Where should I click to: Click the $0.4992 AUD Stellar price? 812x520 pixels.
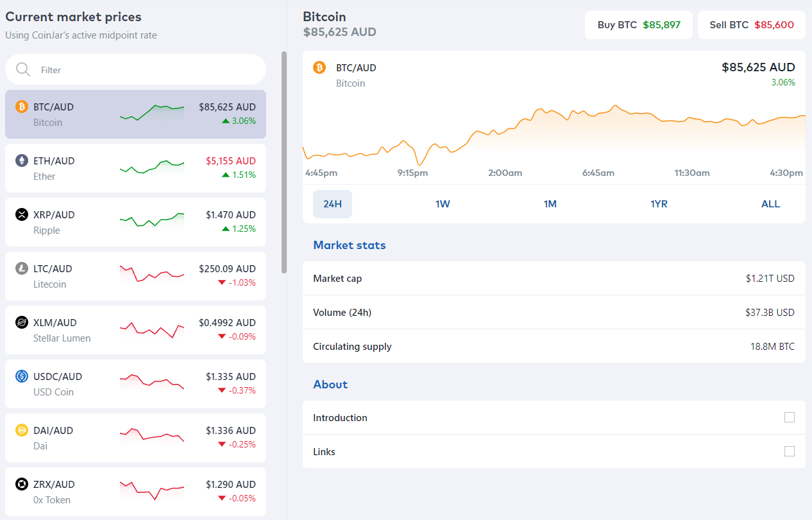click(228, 322)
